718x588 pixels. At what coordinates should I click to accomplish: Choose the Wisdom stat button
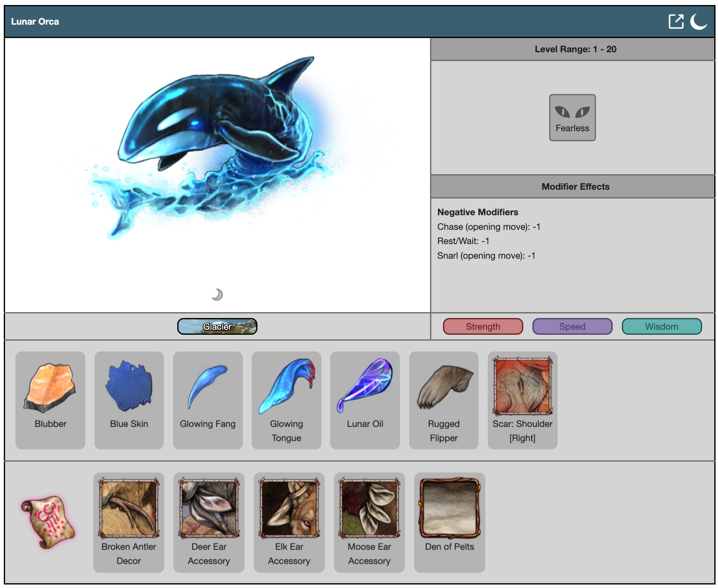(661, 326)
